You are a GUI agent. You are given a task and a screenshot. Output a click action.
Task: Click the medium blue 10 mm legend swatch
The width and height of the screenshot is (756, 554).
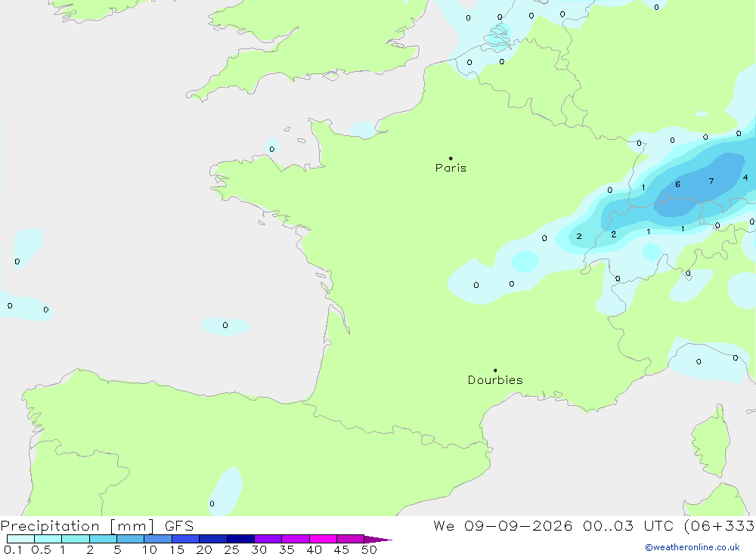click(158, 539)
